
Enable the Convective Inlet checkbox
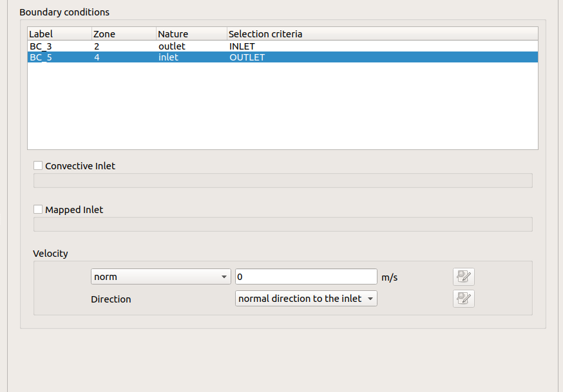click(x=38, y=165)
